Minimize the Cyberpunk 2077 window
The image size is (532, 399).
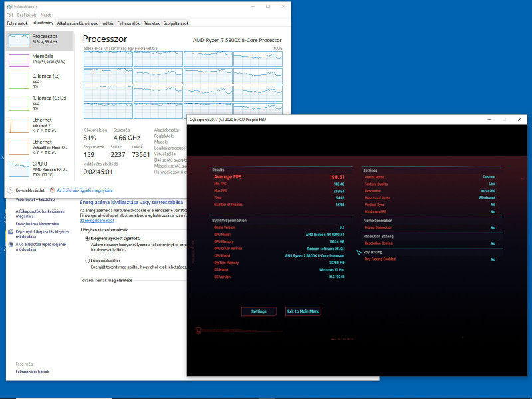489,120
